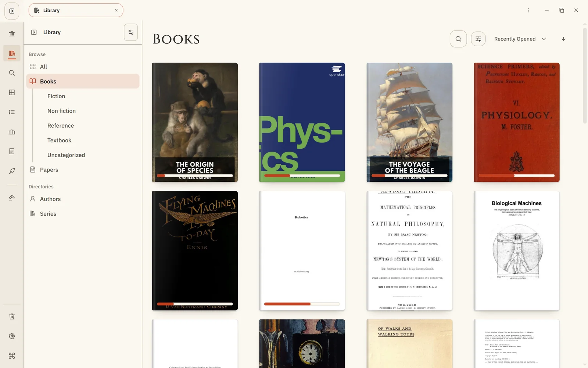
Task: Open Of Walks and Walking Tours book
Action: coord(409,344)
